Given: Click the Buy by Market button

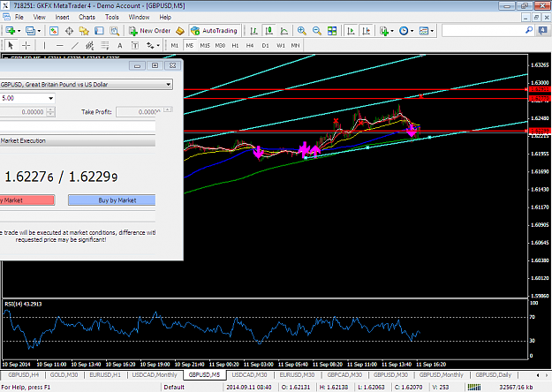Looking at the screenshot, I should coord(111,200).
